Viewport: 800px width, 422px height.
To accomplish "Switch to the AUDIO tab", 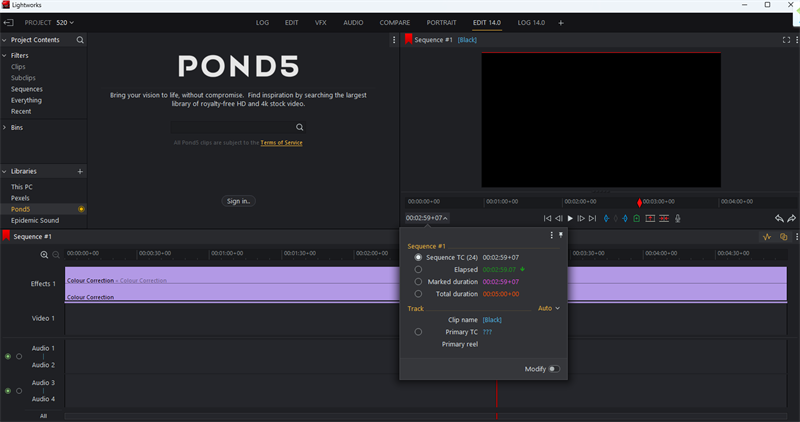I will coord(353,22).
